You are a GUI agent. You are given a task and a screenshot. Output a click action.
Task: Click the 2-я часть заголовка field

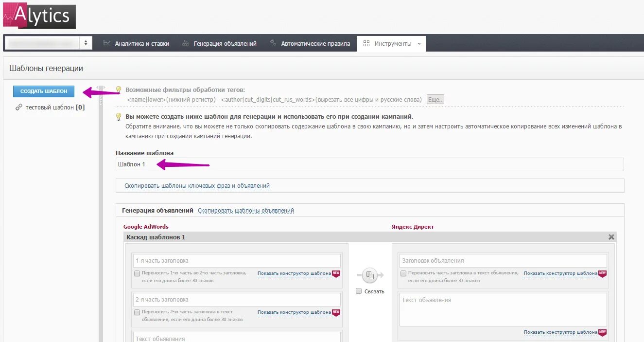click(237, 299)
